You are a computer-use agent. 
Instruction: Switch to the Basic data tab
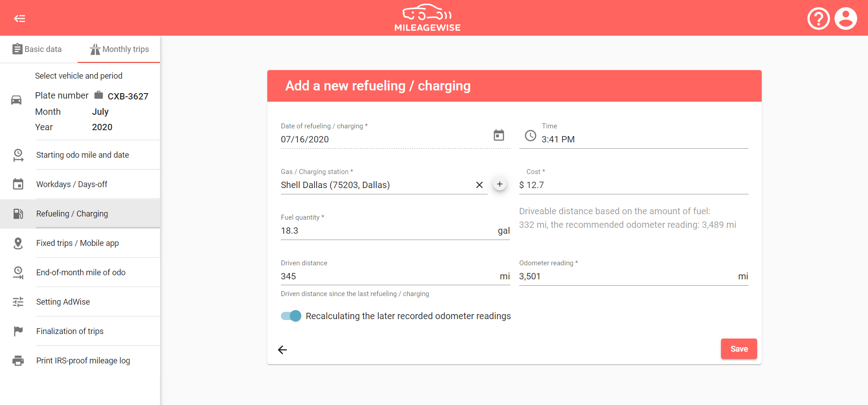(x=38, y=49)
